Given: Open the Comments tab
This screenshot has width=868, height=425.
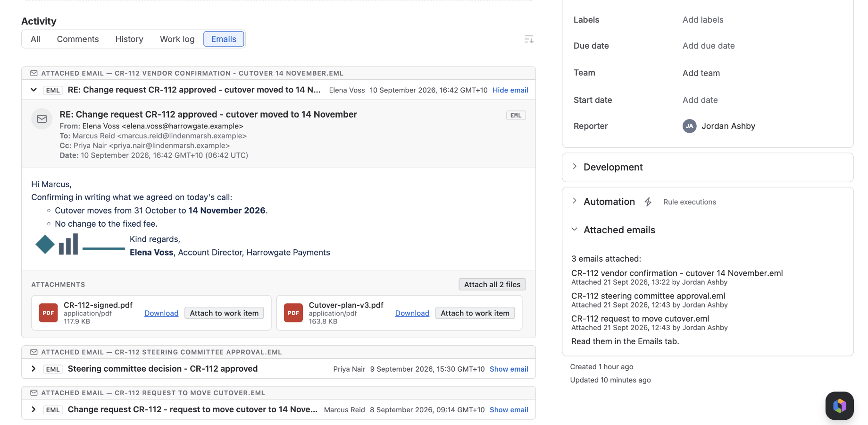Looking at the screenshot, I should 78,39.
